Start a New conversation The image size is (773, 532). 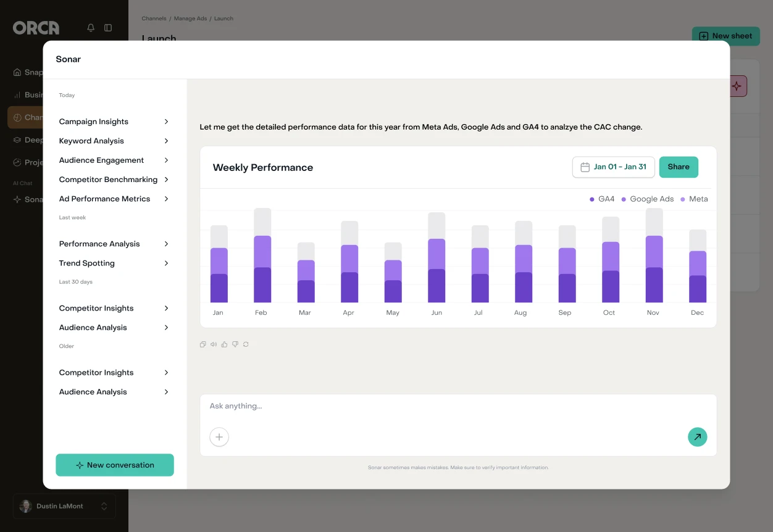tap(115, 465)
